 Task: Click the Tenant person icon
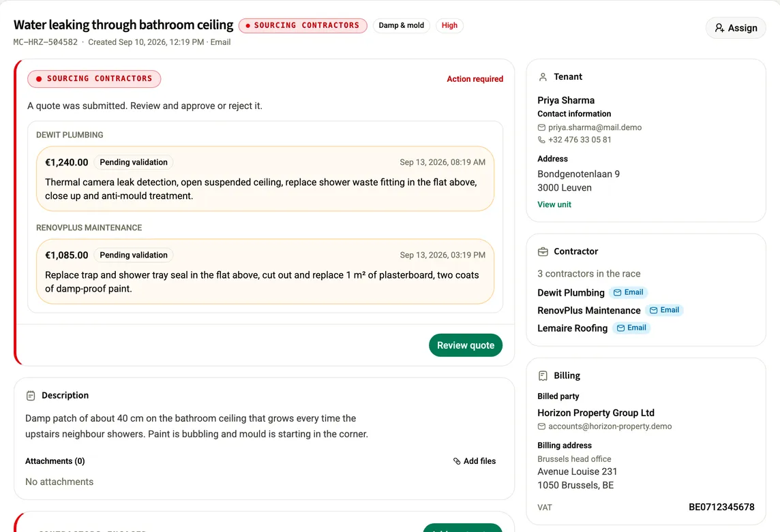coord(543,76)
